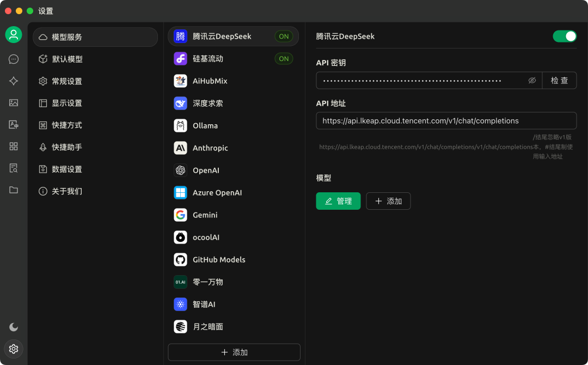Viewport: 588px width, 365px height.
Task: Toggle the 腾讯云DeepSeek enable switch
Action: pos(565,36)
